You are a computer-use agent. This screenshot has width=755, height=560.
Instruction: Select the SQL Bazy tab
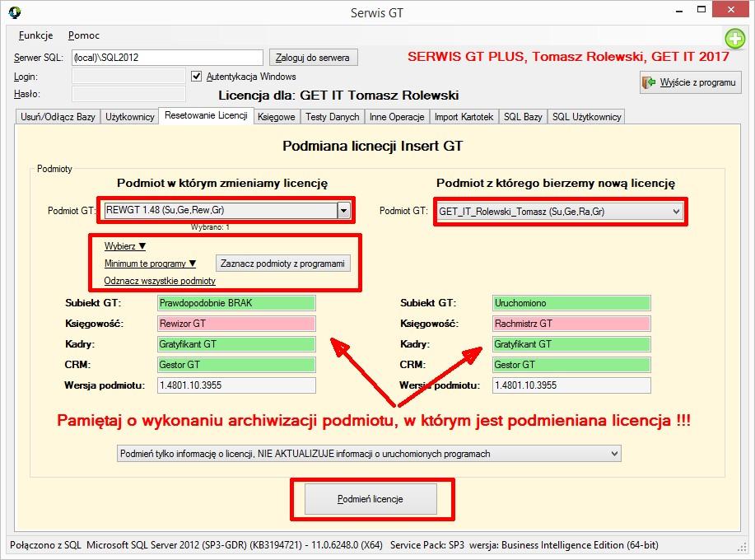click(x=523, y=116)
